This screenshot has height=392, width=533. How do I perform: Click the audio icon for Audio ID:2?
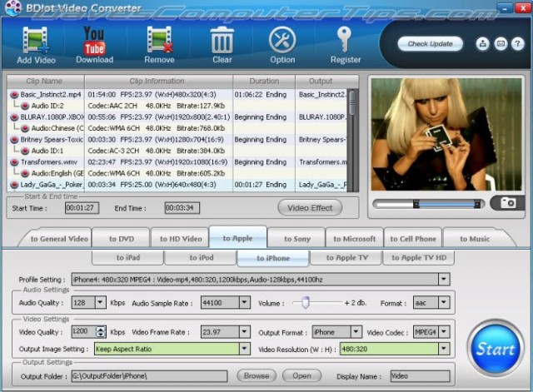click(x=25, y=106)
